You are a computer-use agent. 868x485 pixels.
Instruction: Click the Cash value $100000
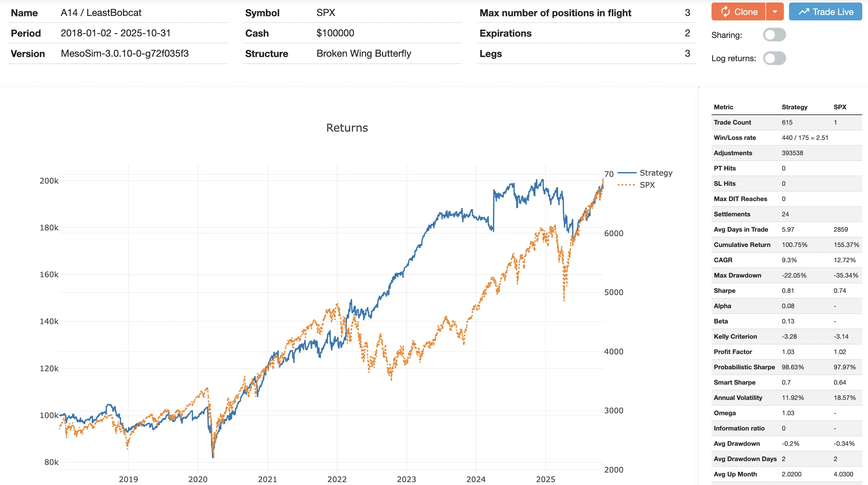click(x=335, y=33)
